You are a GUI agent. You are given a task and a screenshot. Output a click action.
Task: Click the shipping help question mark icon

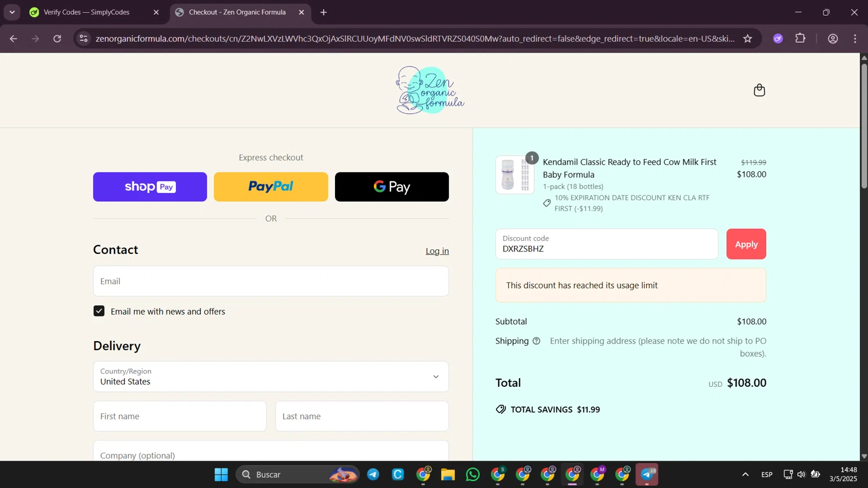click(536, 341)
